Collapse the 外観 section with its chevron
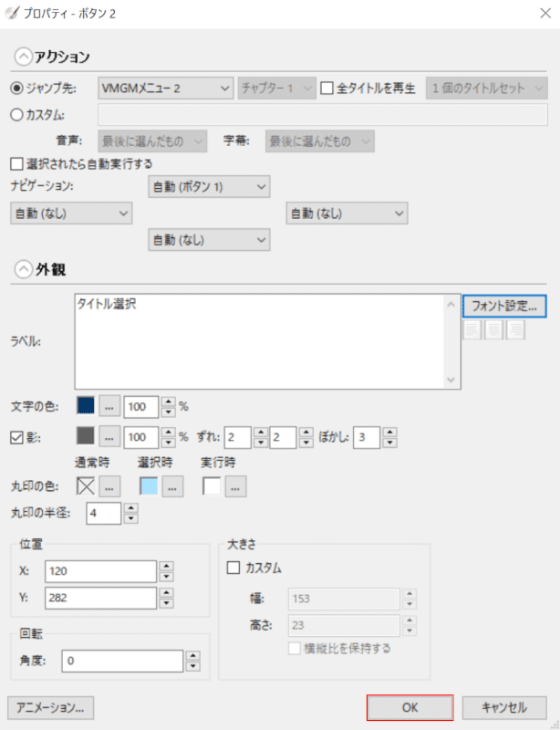The image size is (560, 730). 24,269
